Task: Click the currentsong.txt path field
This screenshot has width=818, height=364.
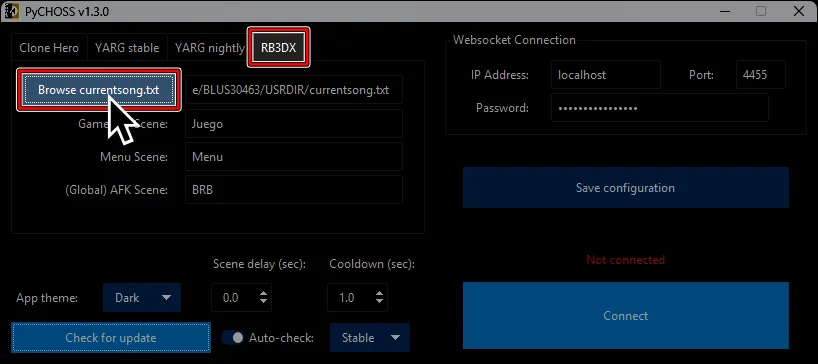Action: (x=294, y=90)
